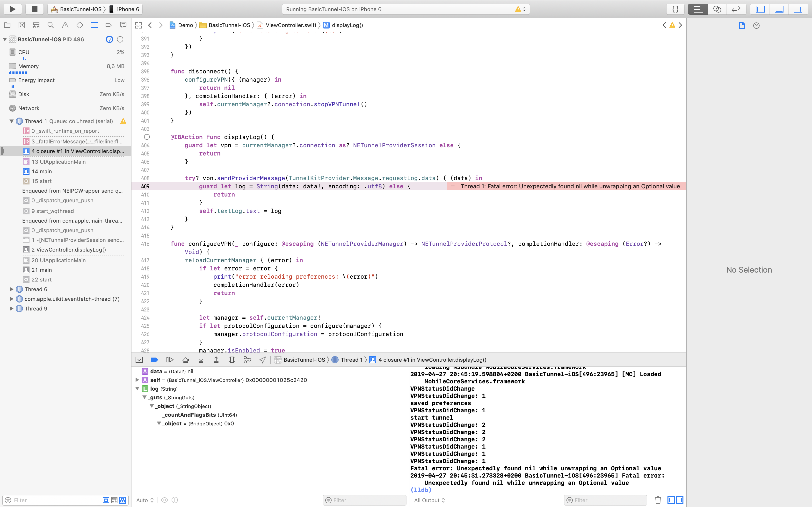
Task: Expand Thread 6 in the debug navigator
Action: click(11, 289)
